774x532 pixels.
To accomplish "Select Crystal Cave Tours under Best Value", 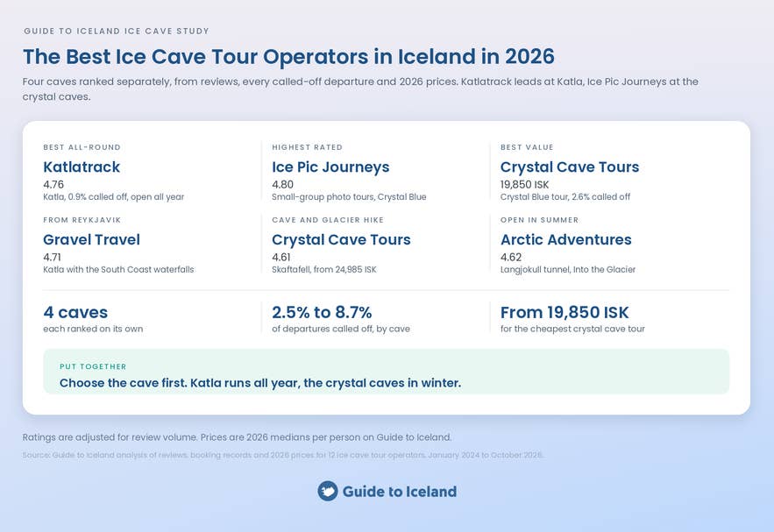I will tap(570, 167).
